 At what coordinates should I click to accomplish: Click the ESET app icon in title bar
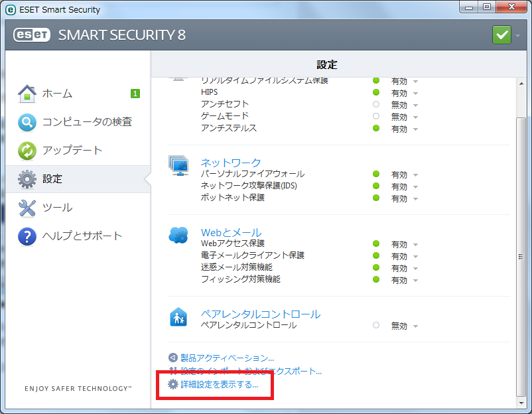11,10
